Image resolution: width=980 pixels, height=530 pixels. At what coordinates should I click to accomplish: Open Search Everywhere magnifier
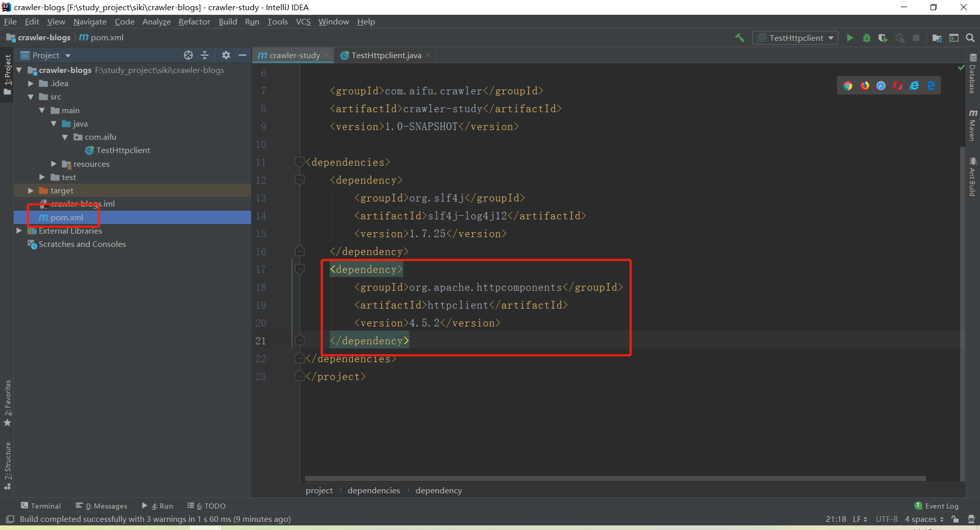[970, 38]
